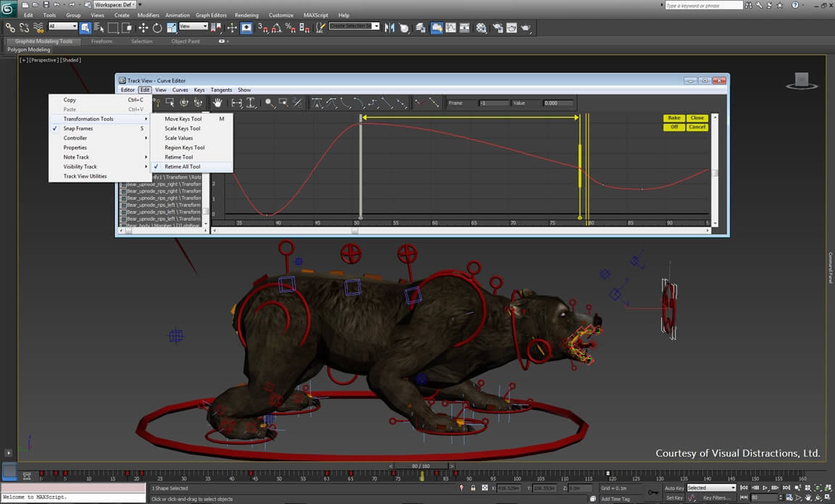Toggle the Snap Frames menu option

coord(78,128)
